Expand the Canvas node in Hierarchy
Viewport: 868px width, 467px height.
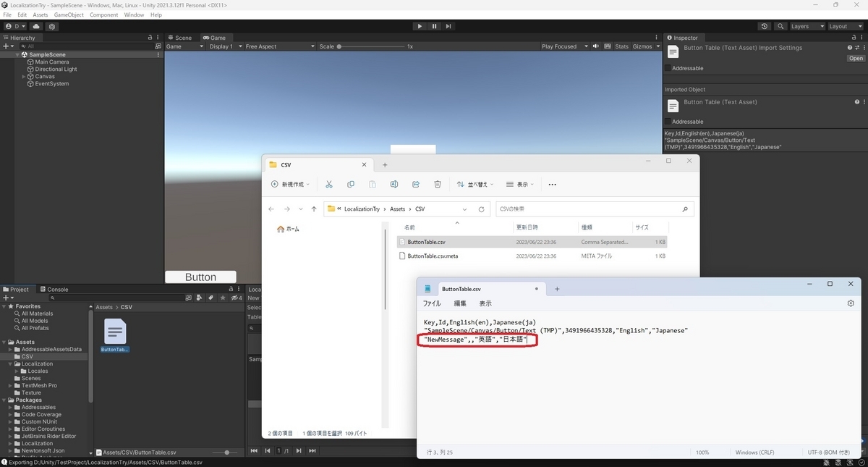(23, 76)
